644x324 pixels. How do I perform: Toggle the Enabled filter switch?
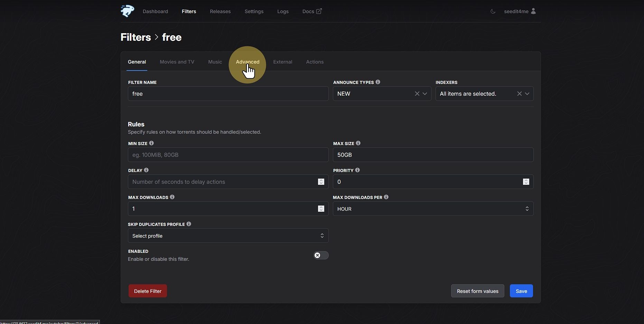coord(321,255)
